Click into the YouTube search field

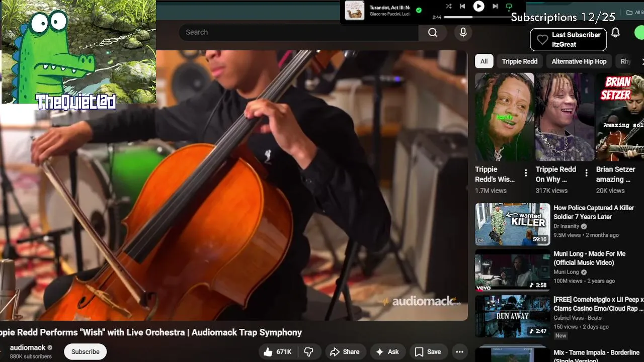[298, 32]
